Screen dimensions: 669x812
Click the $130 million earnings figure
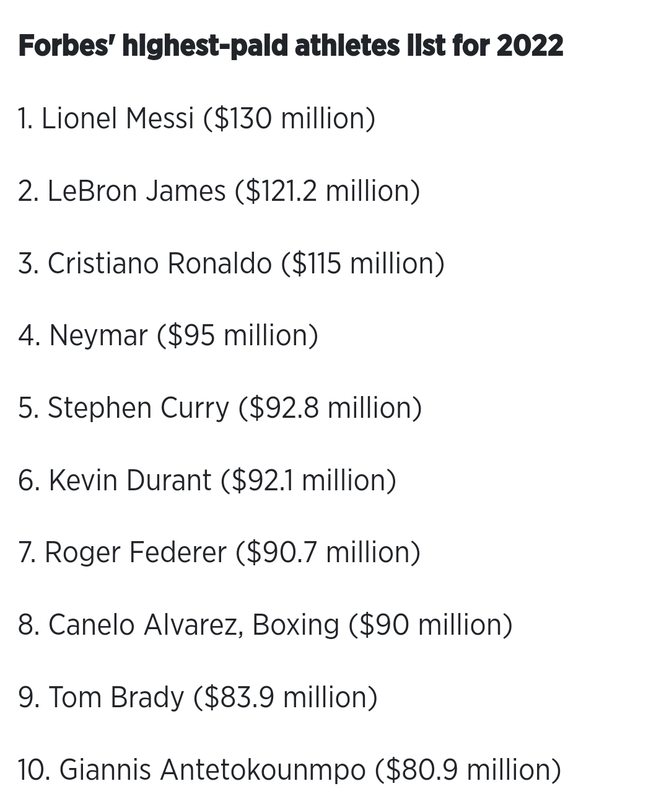coord(289,118)
